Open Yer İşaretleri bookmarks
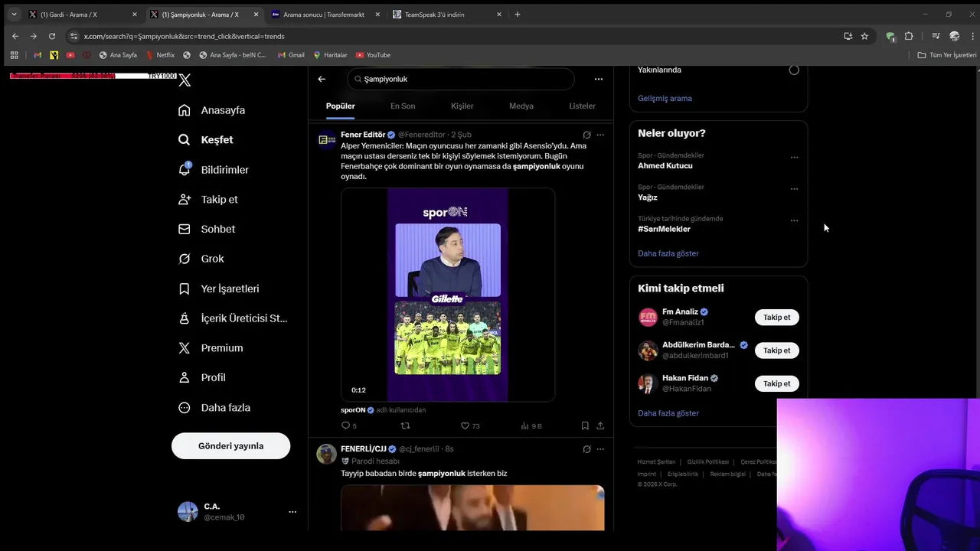 (x=218, y=289)
